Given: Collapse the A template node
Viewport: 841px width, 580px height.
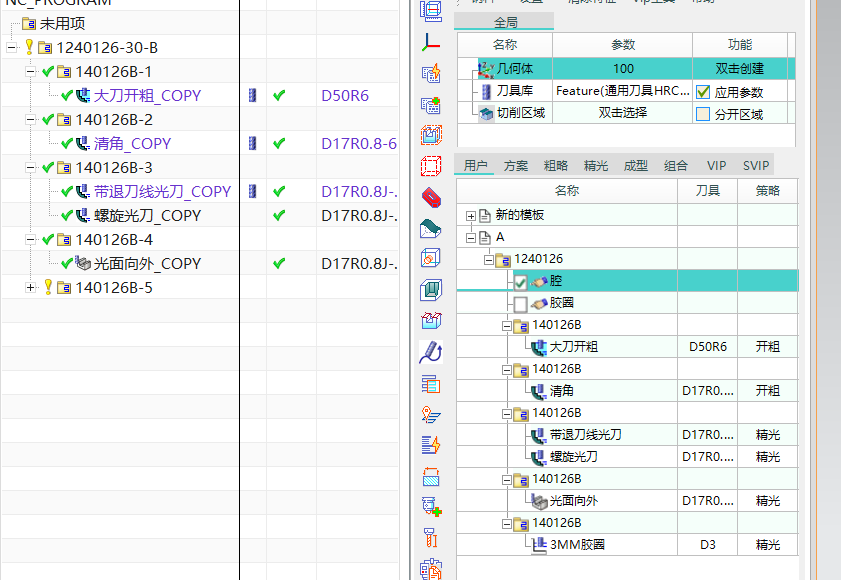Looking at the screenshot, I should click(471, 238).
